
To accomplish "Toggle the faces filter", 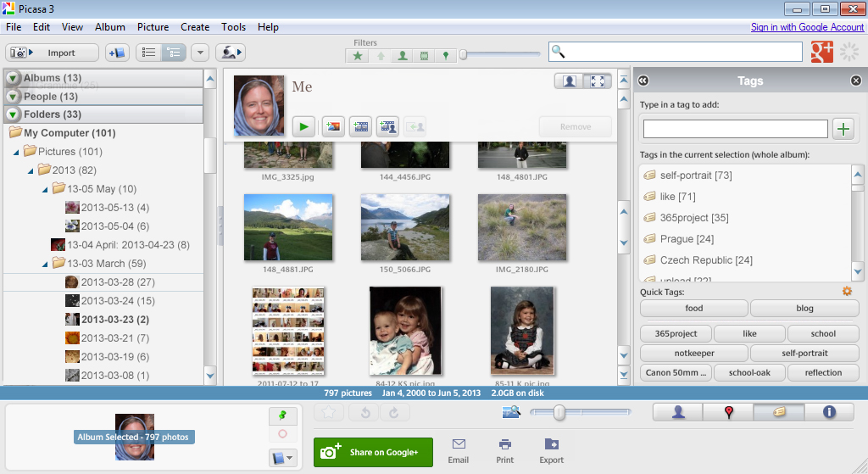I will (x=403, y=55).
